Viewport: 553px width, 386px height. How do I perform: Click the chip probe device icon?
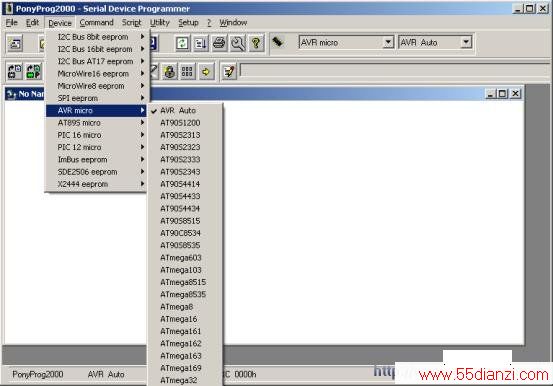[x=278, y=42]
